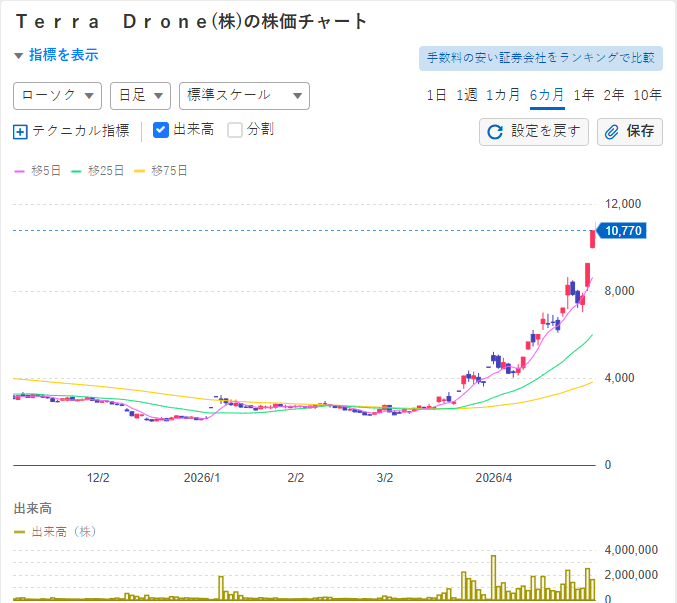Click the 4,000 price axis label

pos(619,378)
